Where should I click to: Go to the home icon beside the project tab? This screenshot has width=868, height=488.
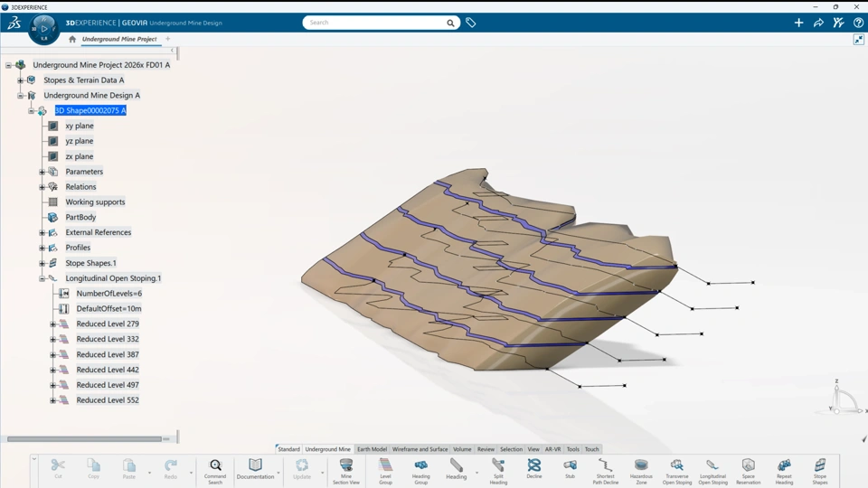click(x=72, y=39)
